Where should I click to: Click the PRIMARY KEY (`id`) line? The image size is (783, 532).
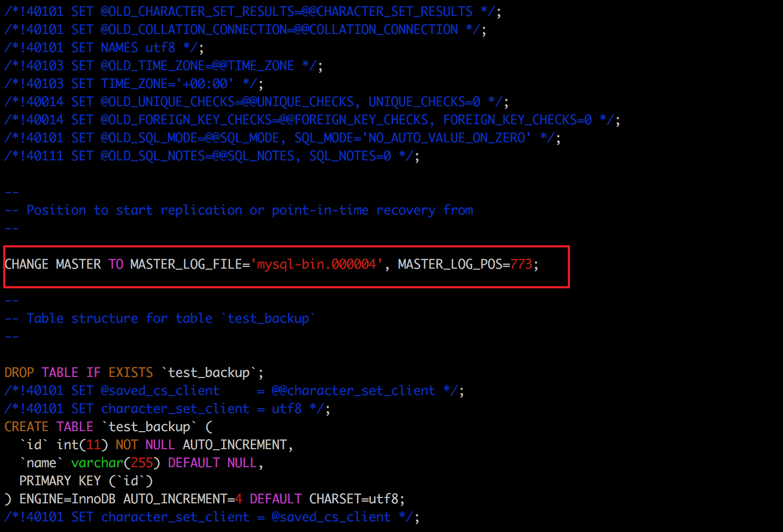point(86,481)
